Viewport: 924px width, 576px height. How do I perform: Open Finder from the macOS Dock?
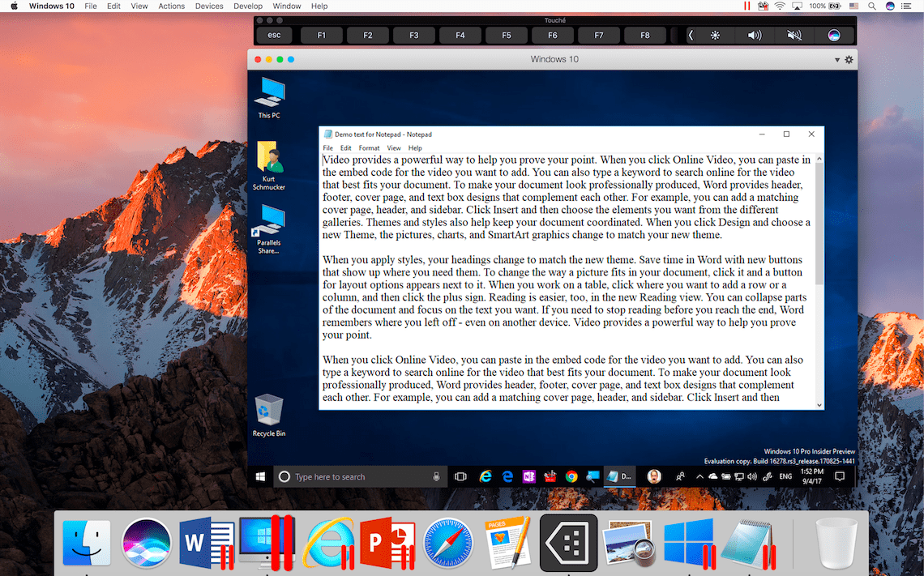(87, 543)
